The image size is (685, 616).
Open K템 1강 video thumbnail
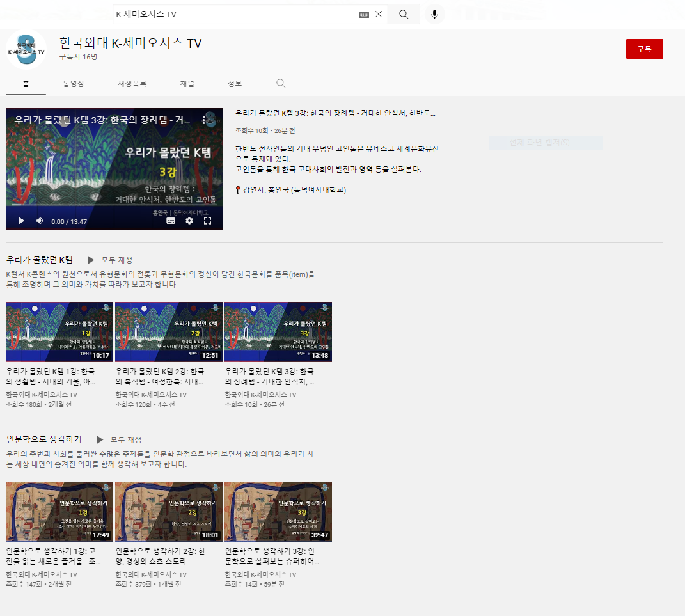pyautogui.click(x=59, y=332)
